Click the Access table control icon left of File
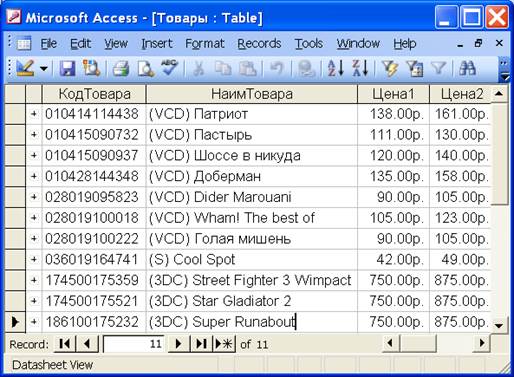 pyautogui.click(x=24, y=44)
